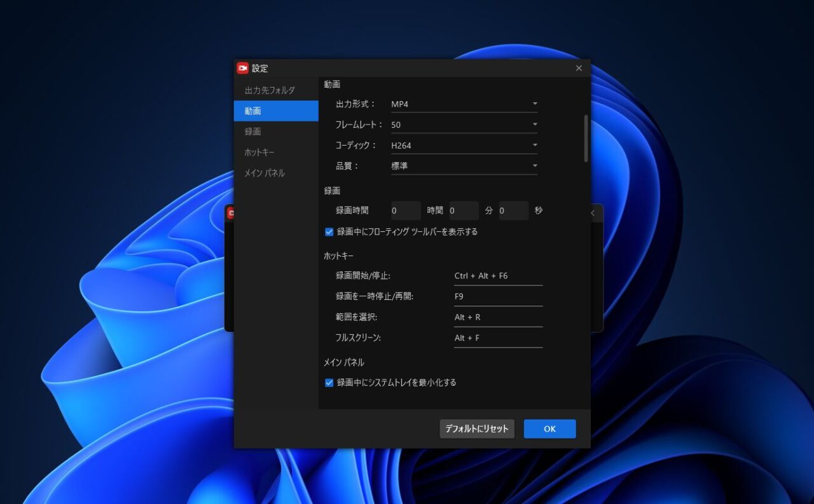Click the 録画時間 hours input field

[406, 210]
